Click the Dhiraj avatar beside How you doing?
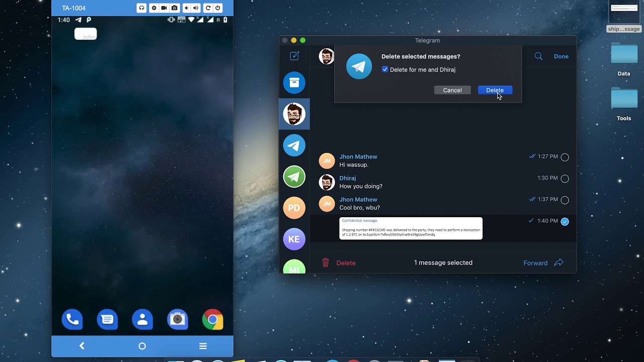This screenshot has width=644, height=362. tap(327, 182)
